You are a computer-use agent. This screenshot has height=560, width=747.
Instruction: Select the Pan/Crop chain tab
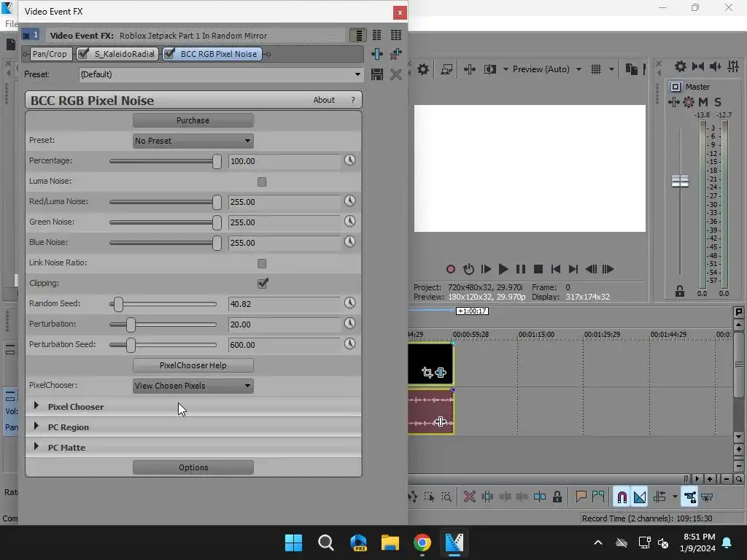[x=50, y=54]
